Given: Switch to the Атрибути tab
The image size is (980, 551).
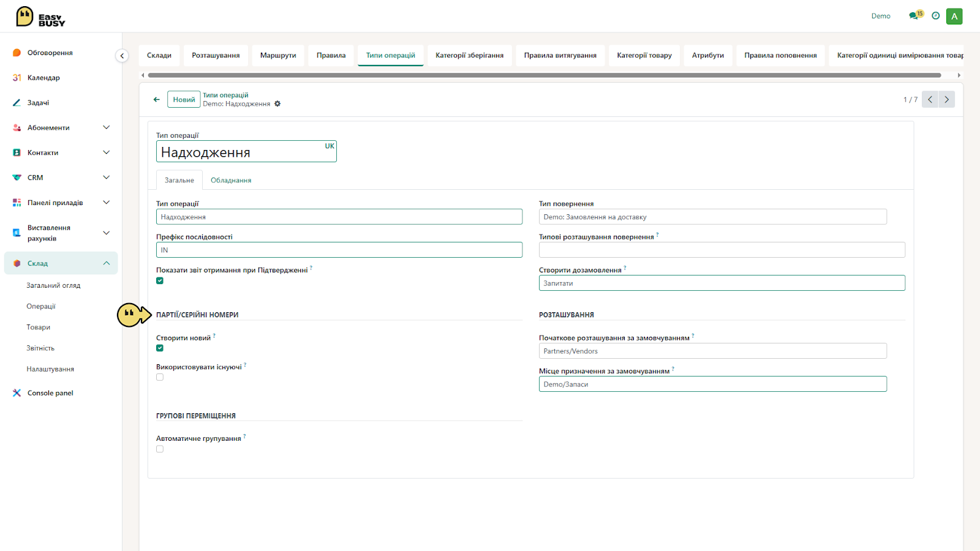Looking at the screenshot, I should click(x=708, y=55).
